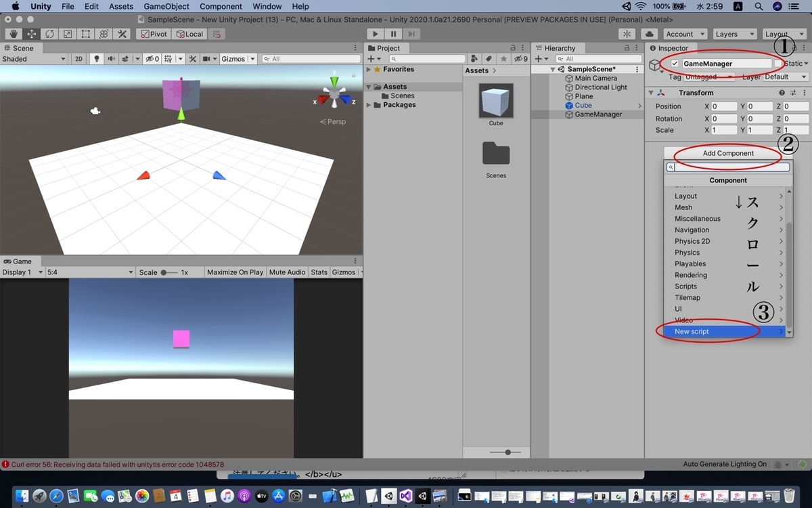Select the Move tool

(32, 34)
